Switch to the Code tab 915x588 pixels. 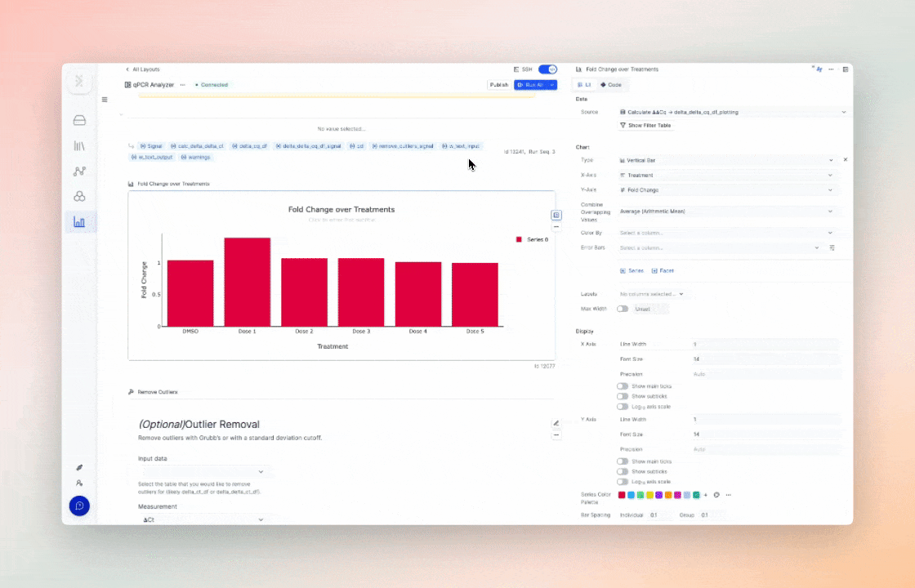click(611, 85)
